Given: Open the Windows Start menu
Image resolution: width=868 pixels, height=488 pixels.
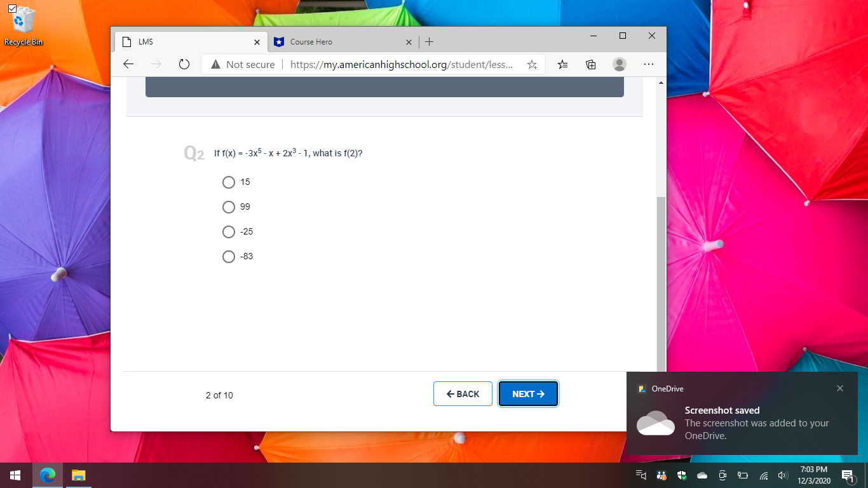Looking at the screenshot, I should (x=14, y=475).
